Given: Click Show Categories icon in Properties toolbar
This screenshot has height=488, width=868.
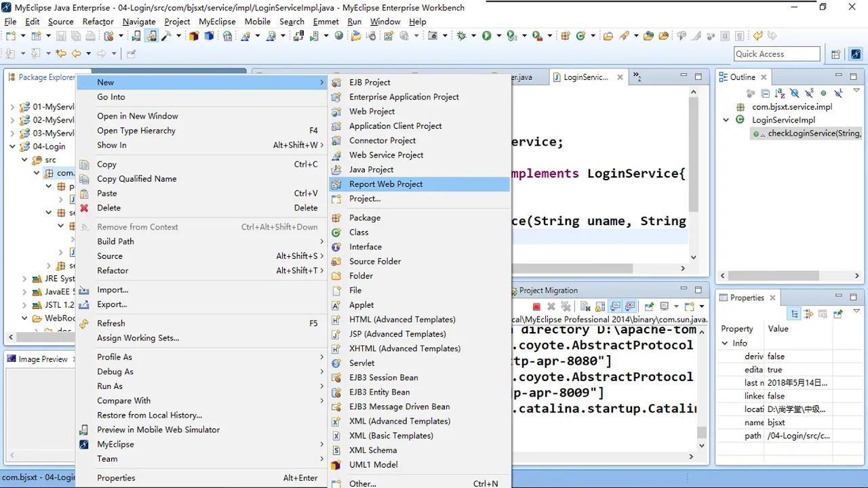Looking at the screenshot, I should coord(794,314).
